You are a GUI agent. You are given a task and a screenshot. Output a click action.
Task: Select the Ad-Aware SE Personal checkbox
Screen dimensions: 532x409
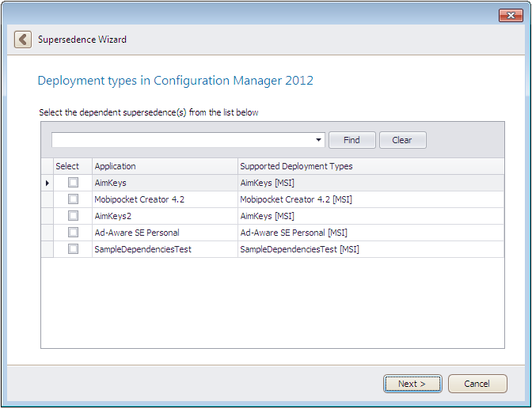[x=73, y=233]
